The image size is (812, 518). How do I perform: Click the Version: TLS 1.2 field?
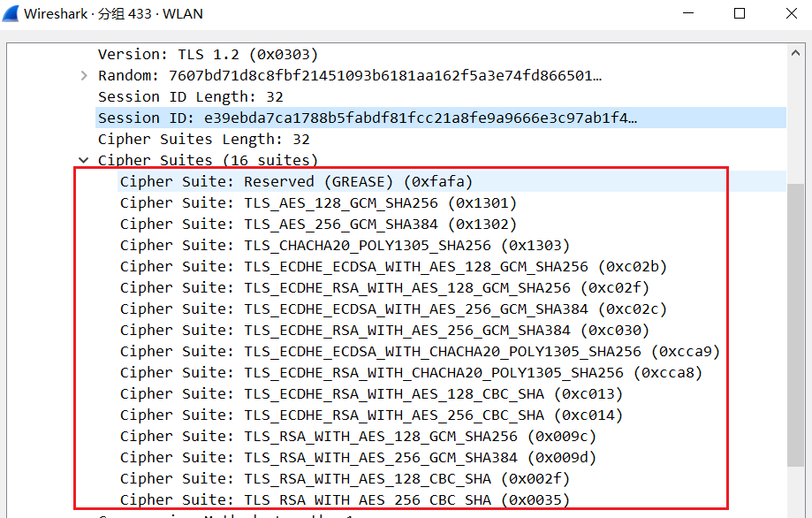tap(208, 55)
